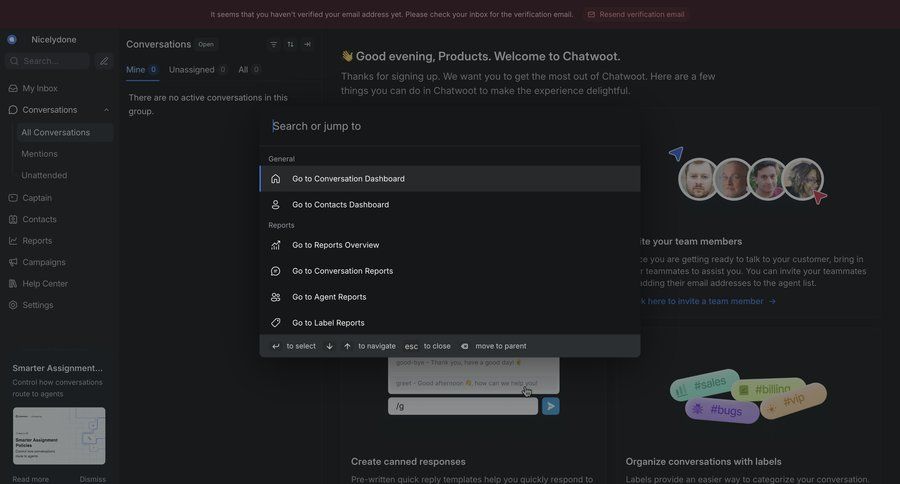Click the sidebar Search input field
The width and height of the screenshot is (900, 484).
pyautogui.click(x=48, y=61)
